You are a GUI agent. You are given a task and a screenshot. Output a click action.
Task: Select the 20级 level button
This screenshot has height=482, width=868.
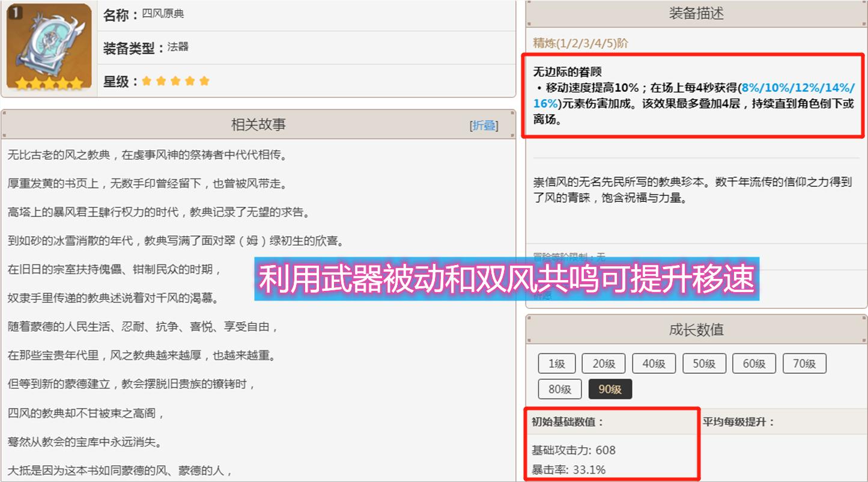click(x=603, y=364)
